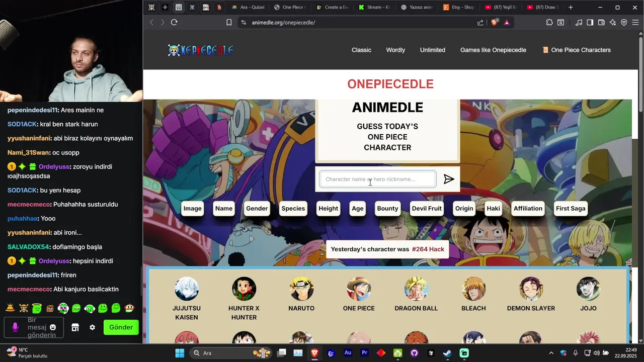Open the chat shop storefront icon

tap(75, 327)
